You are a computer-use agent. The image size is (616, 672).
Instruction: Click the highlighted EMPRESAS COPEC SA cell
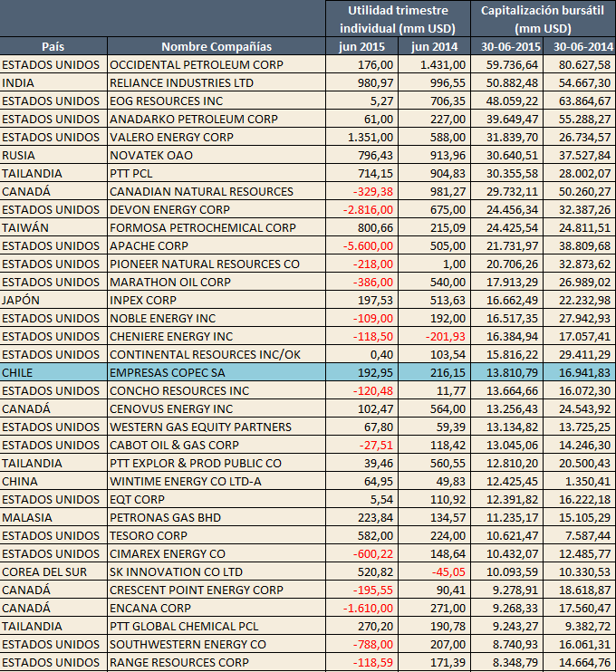[217, 372]
